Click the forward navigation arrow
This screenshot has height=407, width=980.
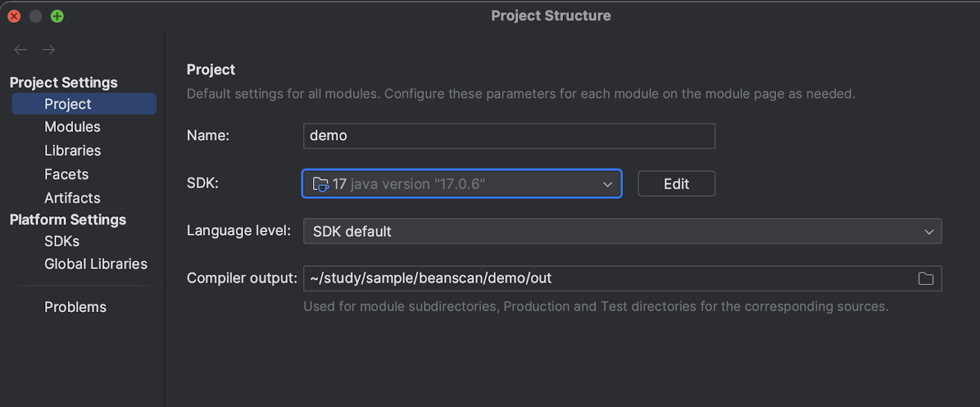[48, 50]
